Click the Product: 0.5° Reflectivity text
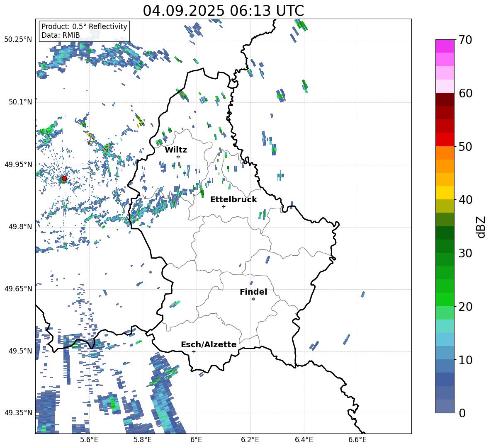Viewport: 491px width, 448px height. click(84, 26)
